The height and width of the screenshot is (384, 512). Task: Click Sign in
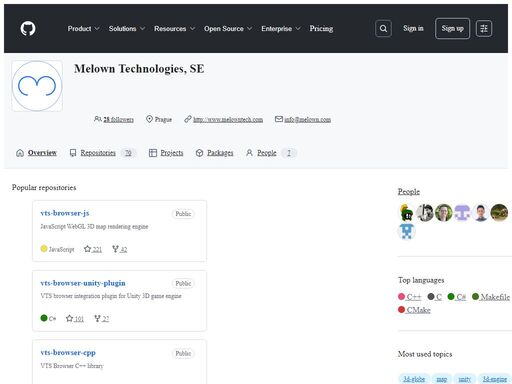tap(413, 28)
